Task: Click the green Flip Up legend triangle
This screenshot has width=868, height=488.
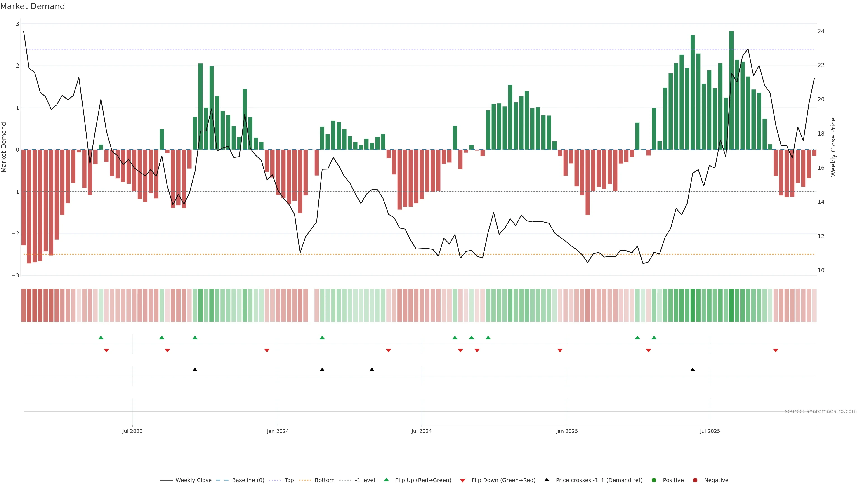Action: point(386,480)
